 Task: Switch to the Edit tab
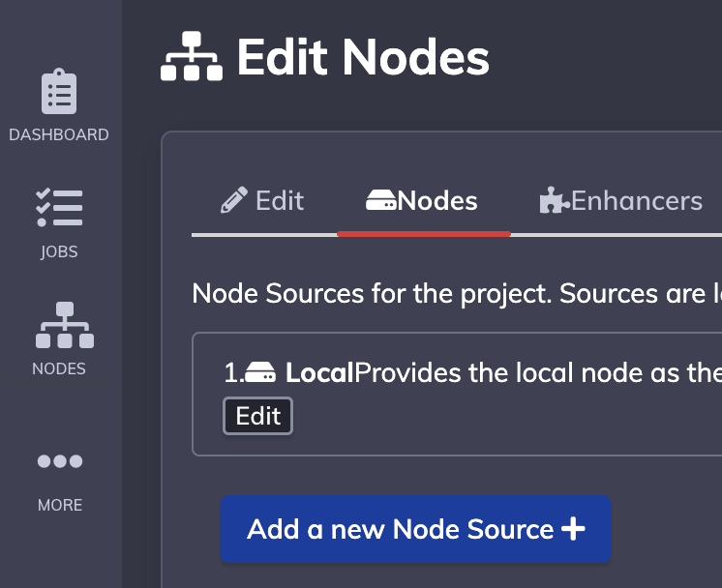pos(261,200)
